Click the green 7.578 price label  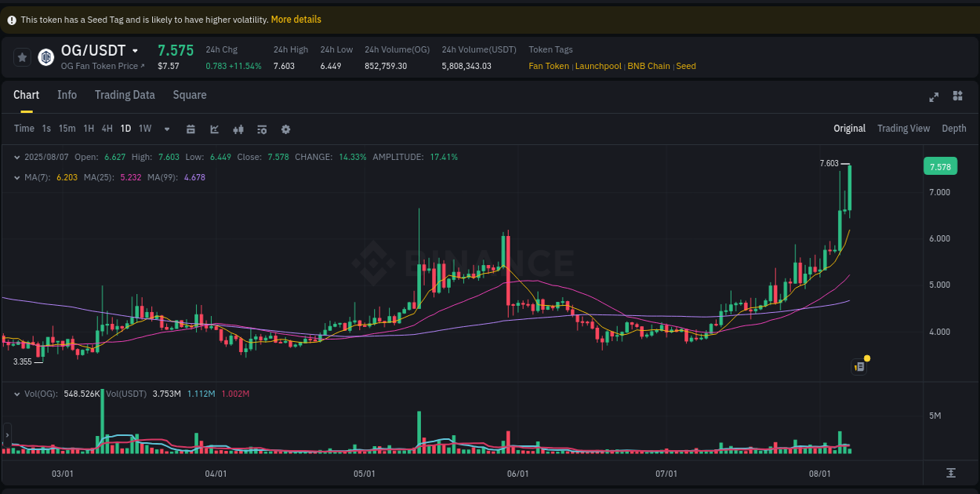click(x=939, y=166)
